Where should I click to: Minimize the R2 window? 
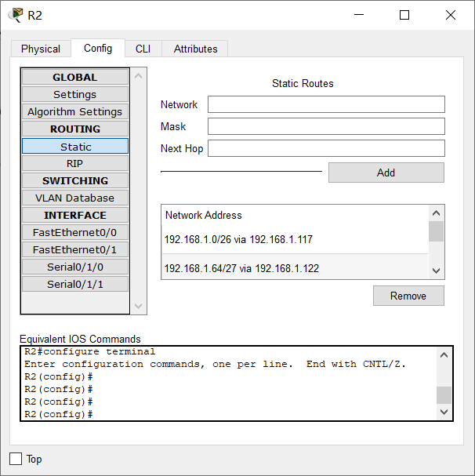click(x=359, y=15)
